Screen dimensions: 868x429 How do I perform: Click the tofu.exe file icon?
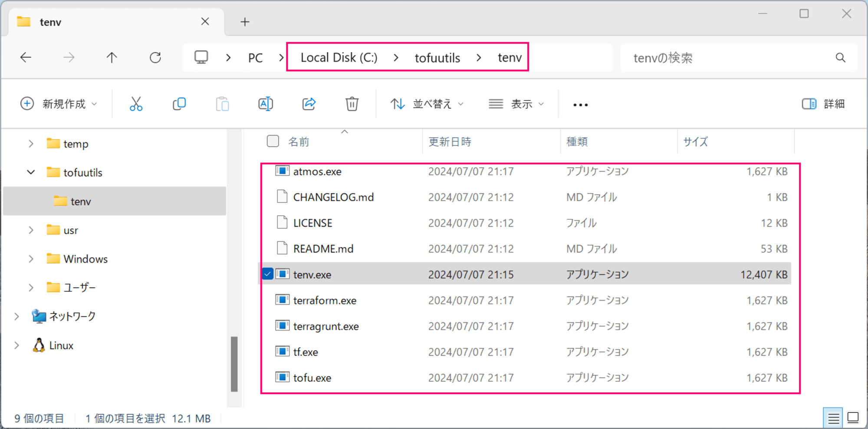283,377
